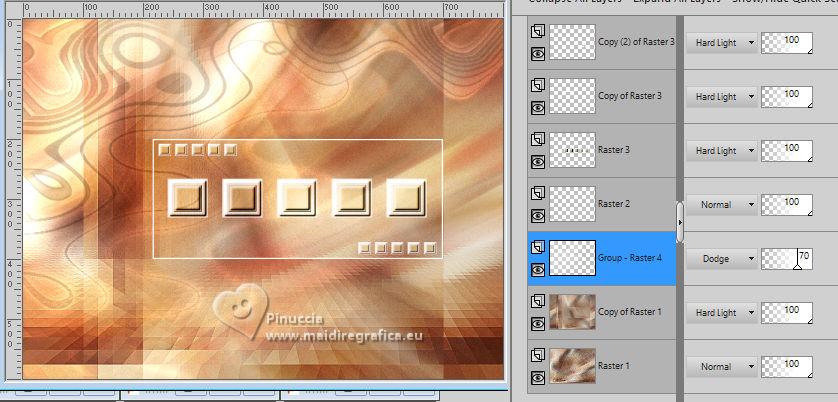Screen dimensions: 838x402
Task: Toggle visibility of Raster 3 layer
Action: pyautogui.click(x=538, y=162)
